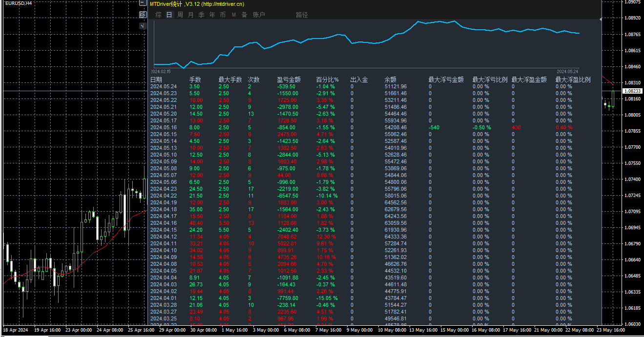
Task: Switch to 月 monthly statistics
Action: [191, 15]
